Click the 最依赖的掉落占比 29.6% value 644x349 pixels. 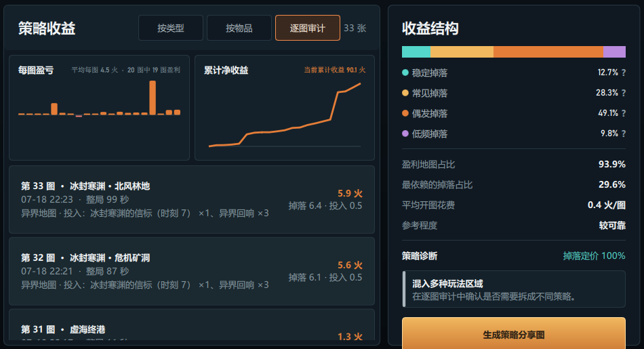(612, 185)
